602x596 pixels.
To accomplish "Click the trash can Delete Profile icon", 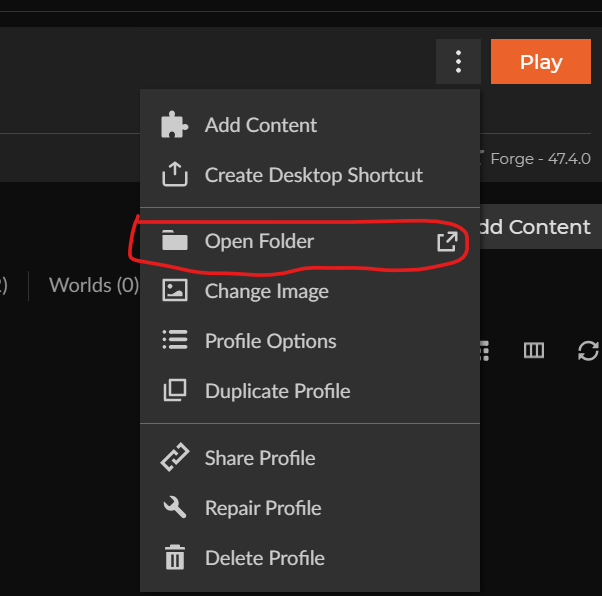I will pos(174,558).
